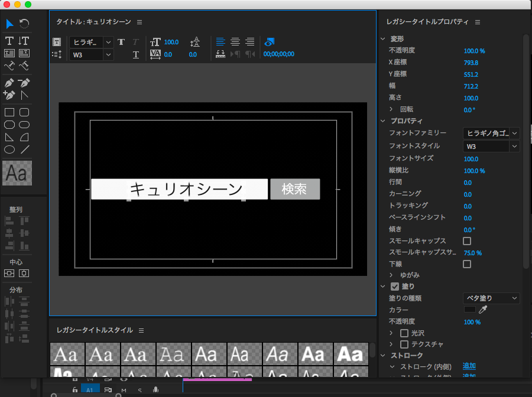
Task: Apply underline with the underlined T icon
Action: 136,55
